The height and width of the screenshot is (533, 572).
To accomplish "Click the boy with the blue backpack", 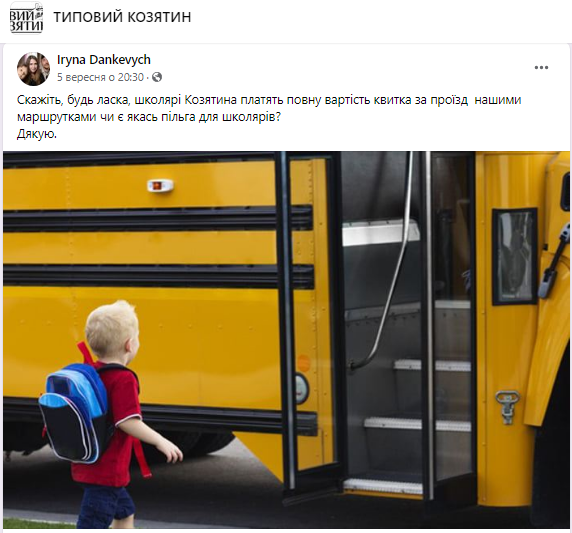I will [107, 412].
